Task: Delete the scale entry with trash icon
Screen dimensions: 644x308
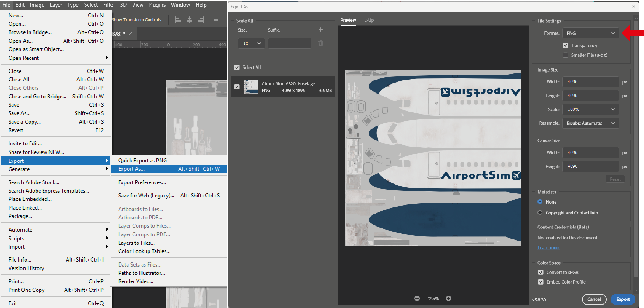Action: pos(321,43)
